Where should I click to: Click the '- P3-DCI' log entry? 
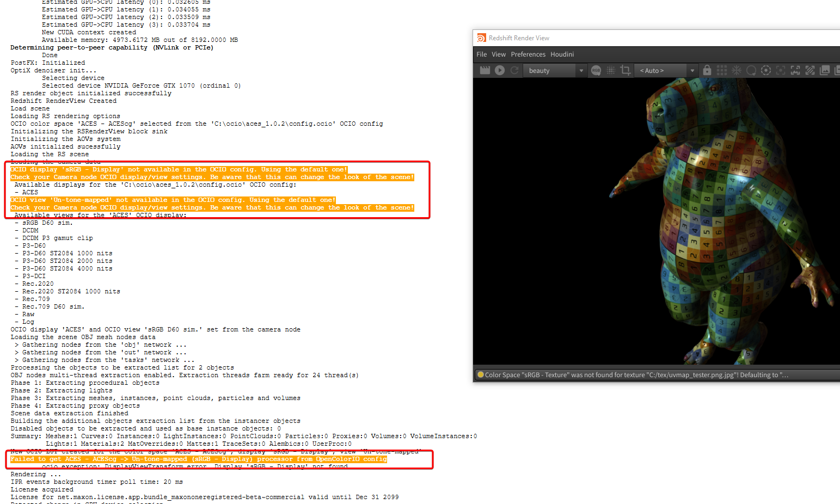30,276
